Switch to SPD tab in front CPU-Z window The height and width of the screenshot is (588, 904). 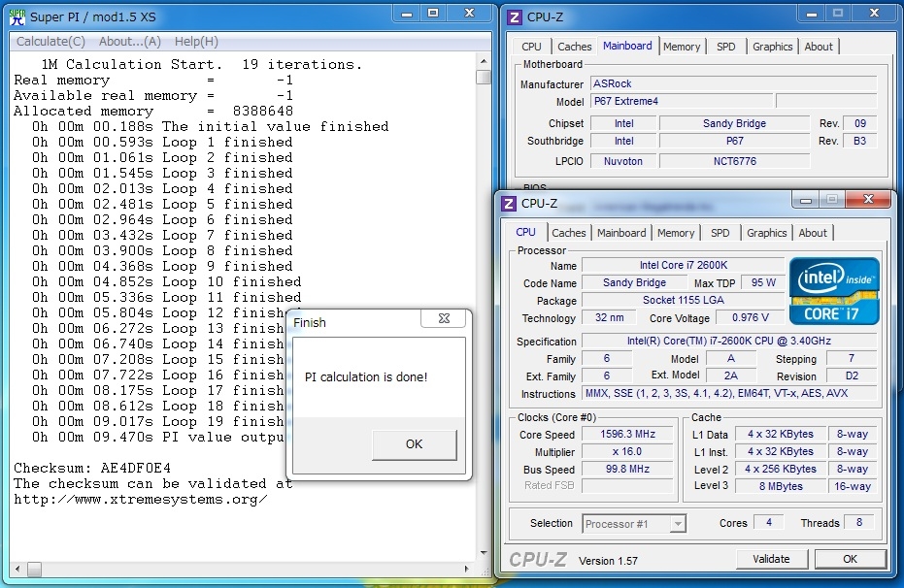coord(720,233)
